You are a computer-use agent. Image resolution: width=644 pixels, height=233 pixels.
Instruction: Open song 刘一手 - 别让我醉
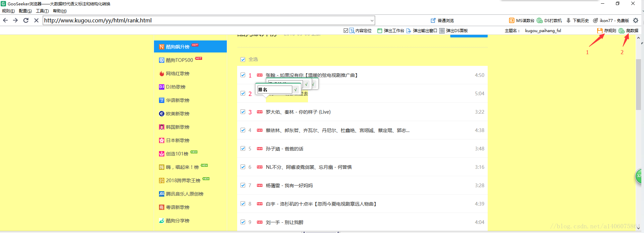click(x=285, y=222)
